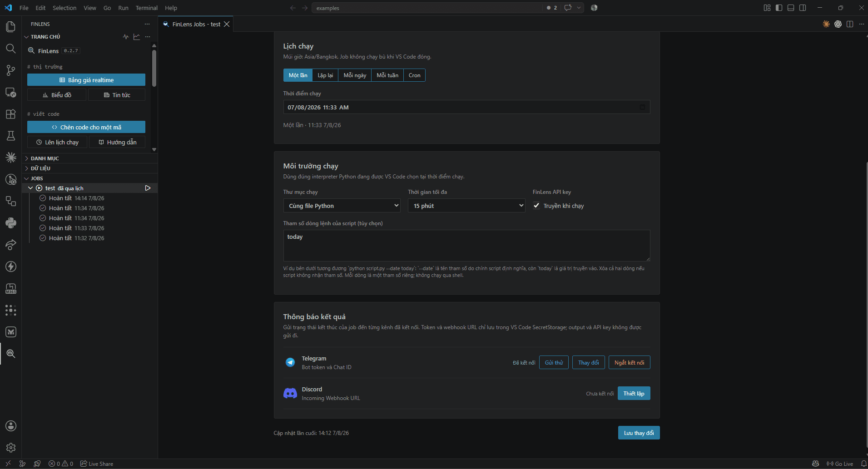The height and width of the screenshot is (469, 868).
Task: Open the Tin tức news button
Action: point(117,95)
